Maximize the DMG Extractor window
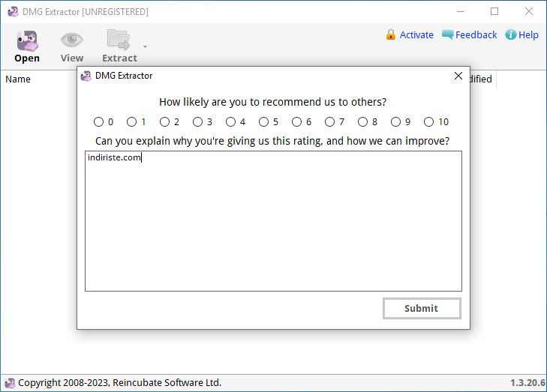Viewport: 547px width, 392px height. [494, 11]
